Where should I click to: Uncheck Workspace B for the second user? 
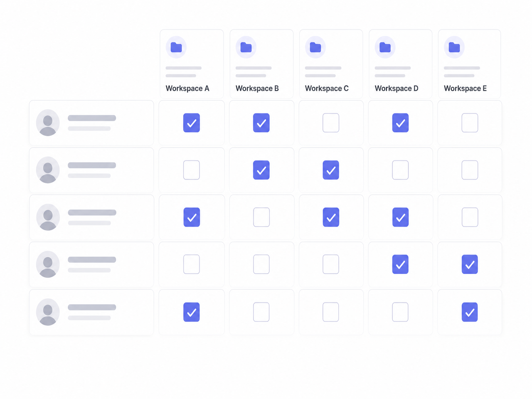(x=261, y=170)
